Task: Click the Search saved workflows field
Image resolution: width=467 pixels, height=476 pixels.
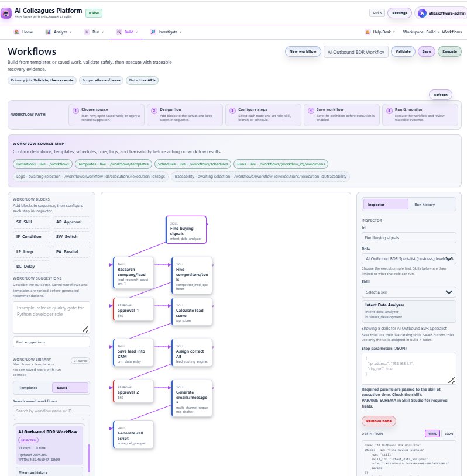Action: (51, 411)
